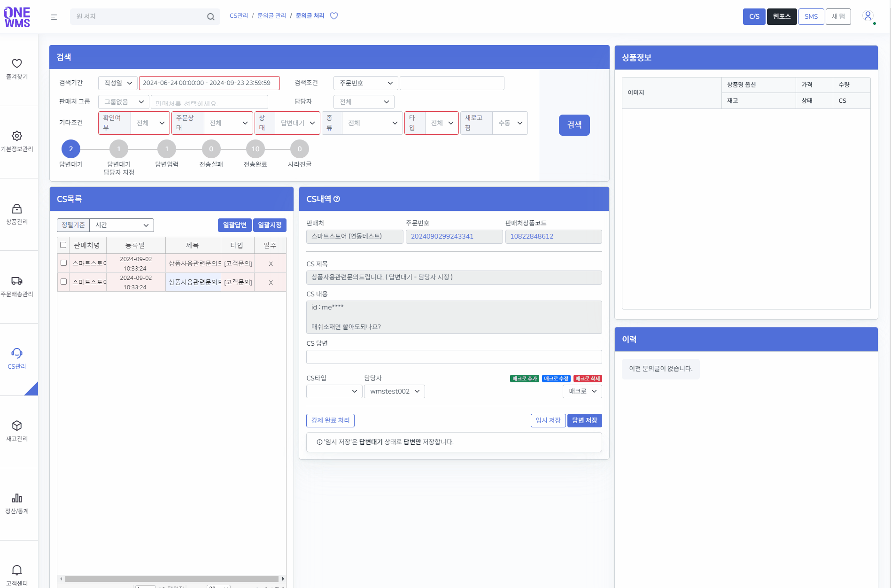
Task: Open a 새 탭
Action: (x=838, y=16)
